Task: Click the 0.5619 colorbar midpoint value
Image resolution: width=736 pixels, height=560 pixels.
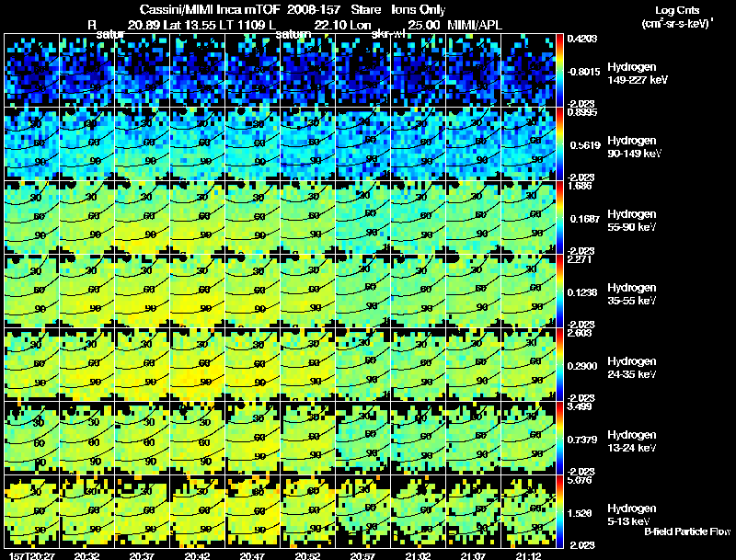Action: click(585, 145)
